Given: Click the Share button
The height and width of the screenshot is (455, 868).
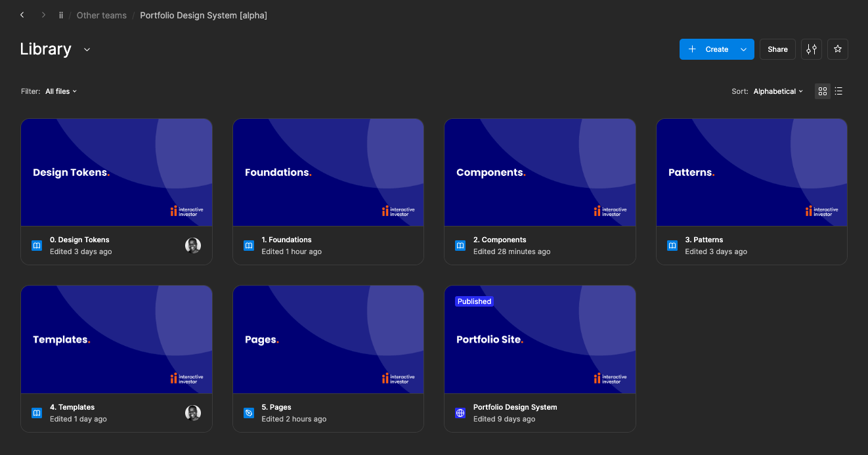Looking at the screenshot, I should click(x=777, y=49).
